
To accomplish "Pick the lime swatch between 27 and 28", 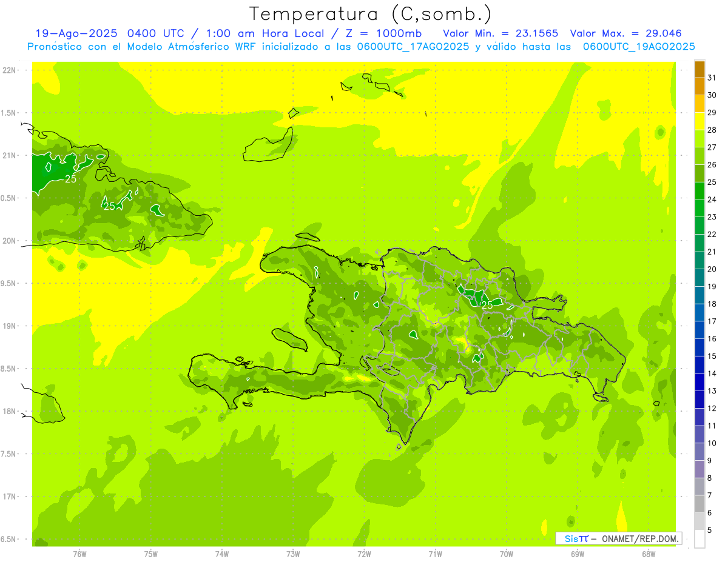I will [699, 139].
